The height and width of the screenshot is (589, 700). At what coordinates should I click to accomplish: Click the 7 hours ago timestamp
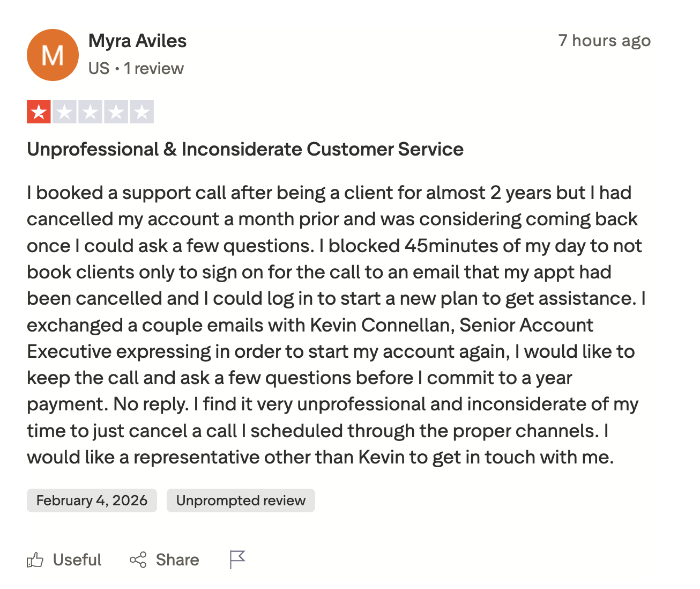[x=605, y=40]
